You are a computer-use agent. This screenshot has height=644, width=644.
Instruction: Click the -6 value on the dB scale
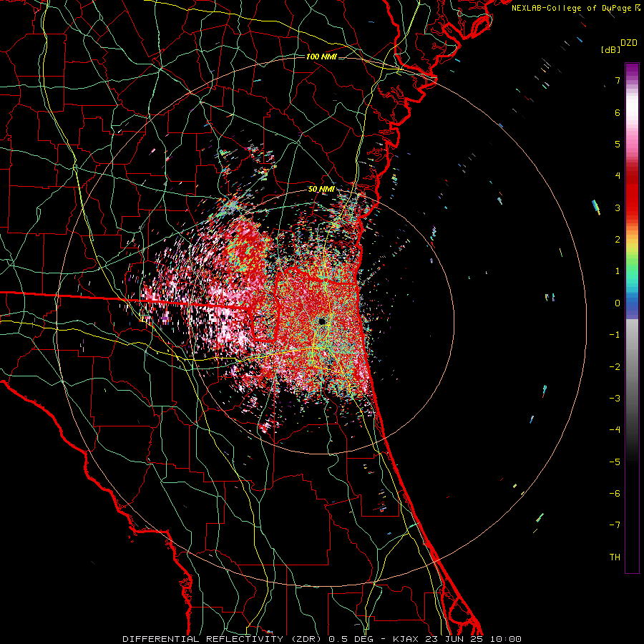pos(615,493)
